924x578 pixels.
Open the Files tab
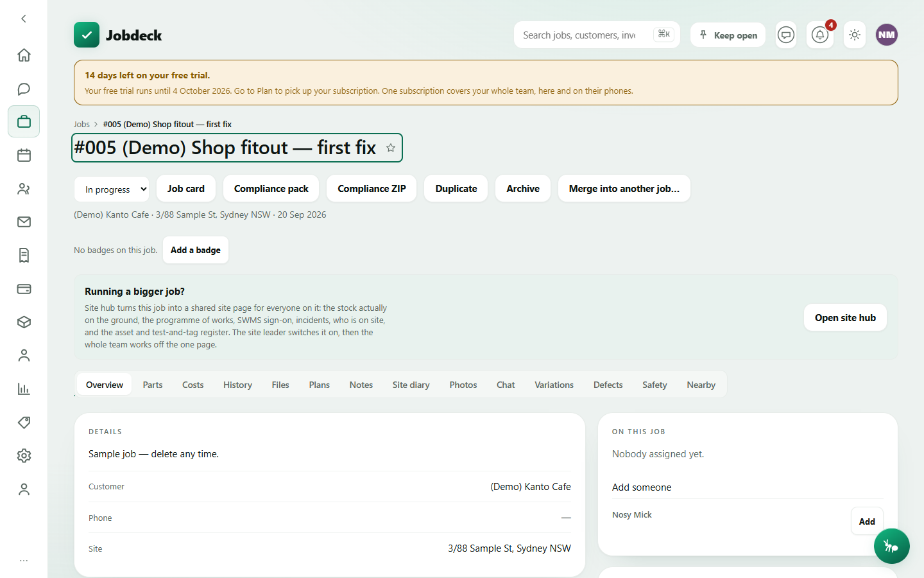280,385
